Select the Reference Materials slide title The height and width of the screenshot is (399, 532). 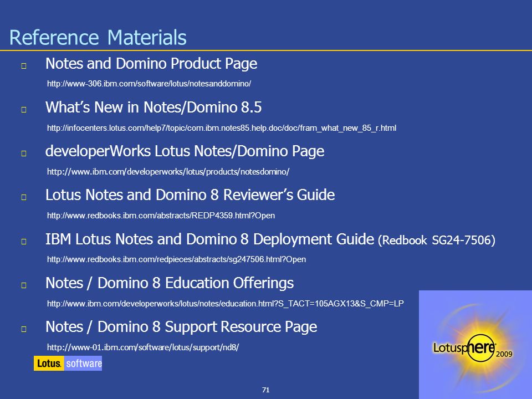(98, 37)
